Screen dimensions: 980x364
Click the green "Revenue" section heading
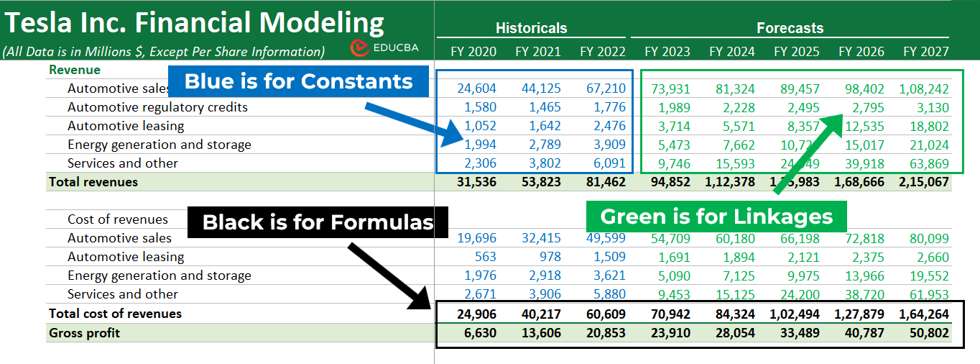click(75, 70)
